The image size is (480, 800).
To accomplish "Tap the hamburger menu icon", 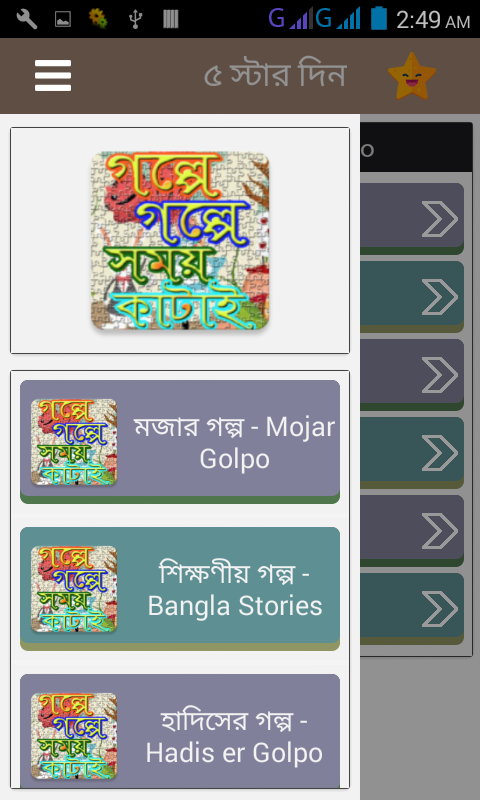I will tap(53, 76).
